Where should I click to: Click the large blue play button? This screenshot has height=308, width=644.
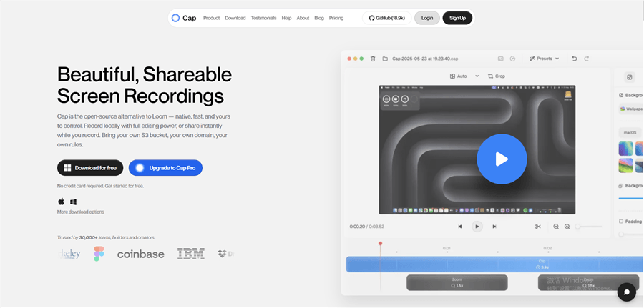point(502,159)
